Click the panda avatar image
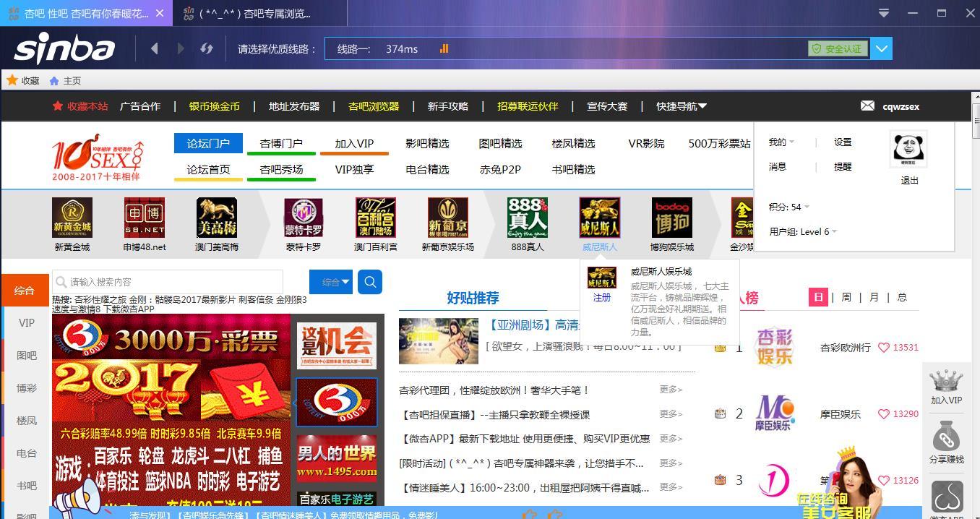Viewport: 980px width, 519px height. [x=909, y=149]
